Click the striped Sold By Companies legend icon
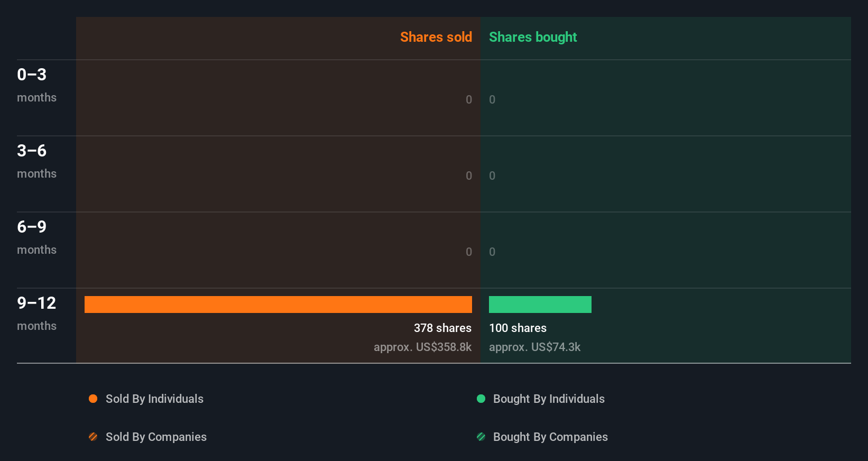This screenshot has width=868, height=461. [93, 437]
